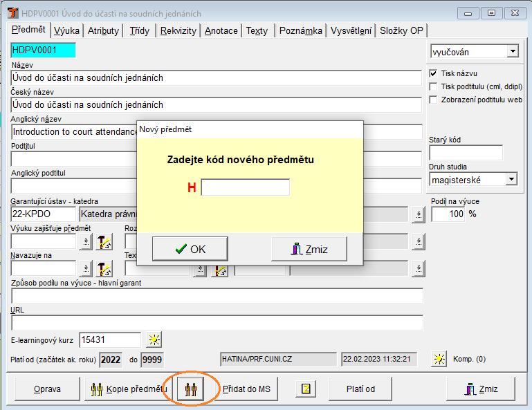Click the edit icon next to Navazuje na

point(104,268)
